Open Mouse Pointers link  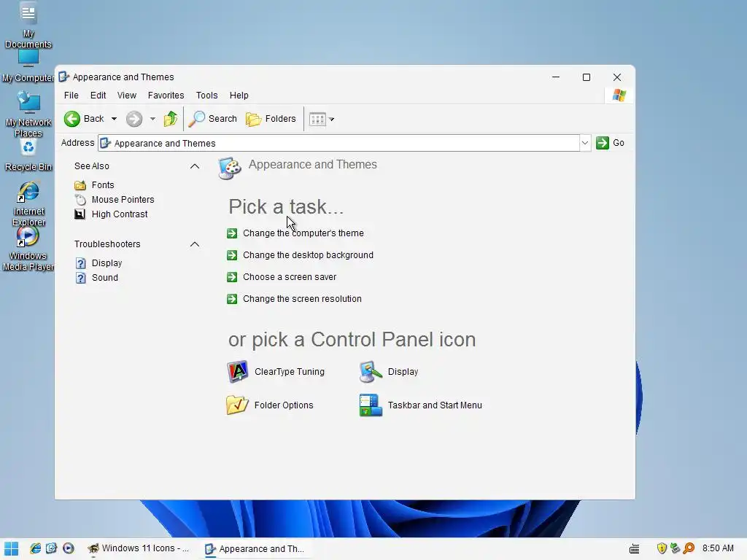coord(123,200)
